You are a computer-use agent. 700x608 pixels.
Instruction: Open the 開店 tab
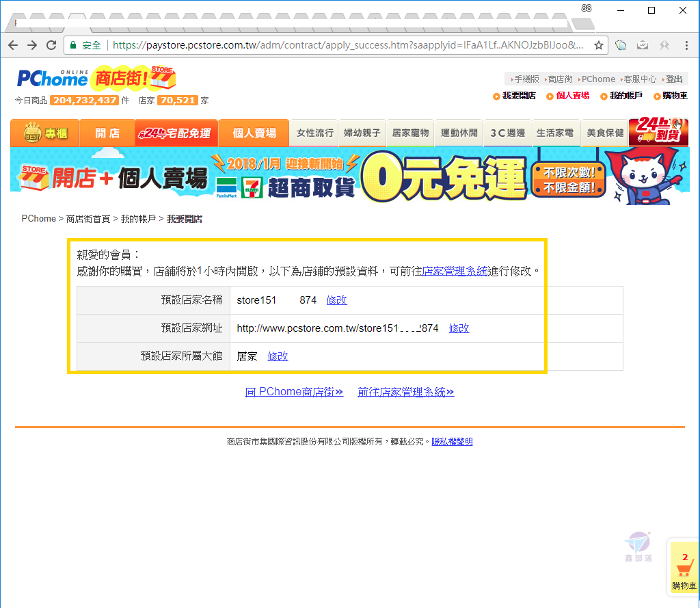(107, 133)
